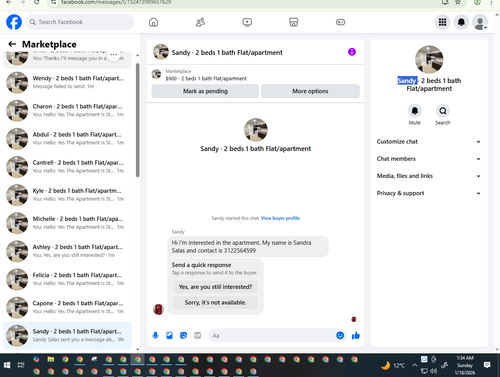Open the Menu grid icon
This screenshot has width=500, height=377.
(x=442, y=22)
